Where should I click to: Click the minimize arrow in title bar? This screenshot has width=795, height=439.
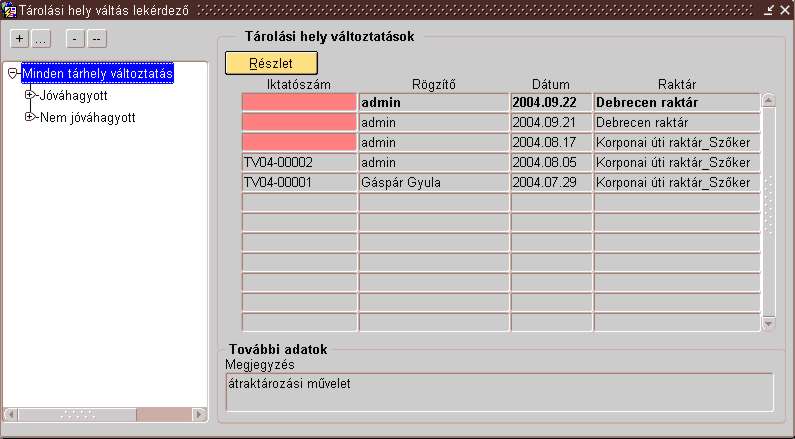(x=769, y=10)
